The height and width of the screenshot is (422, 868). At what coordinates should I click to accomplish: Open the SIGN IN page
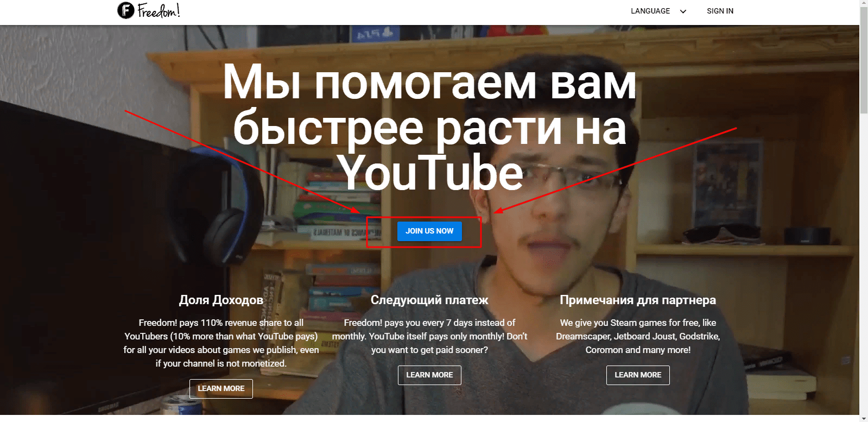click(x=720, y=11)
